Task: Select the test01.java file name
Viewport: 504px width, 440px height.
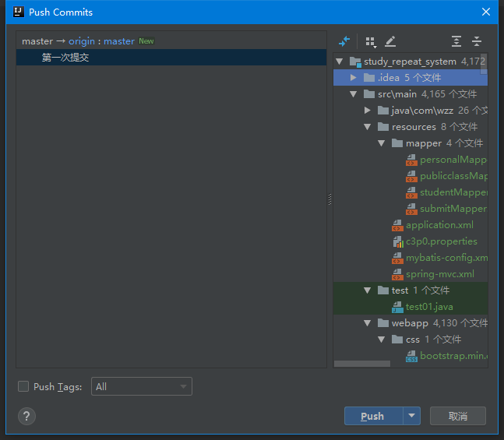Action: (429, 307)
